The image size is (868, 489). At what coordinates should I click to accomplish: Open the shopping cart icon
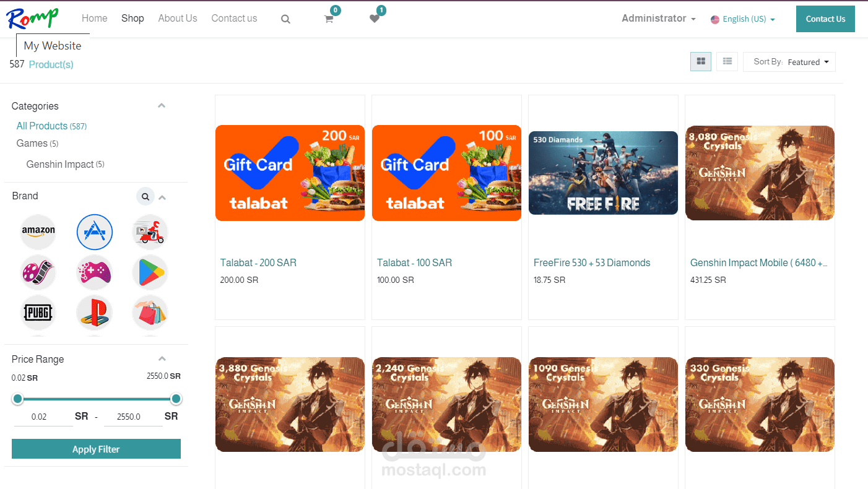[329, 19]
